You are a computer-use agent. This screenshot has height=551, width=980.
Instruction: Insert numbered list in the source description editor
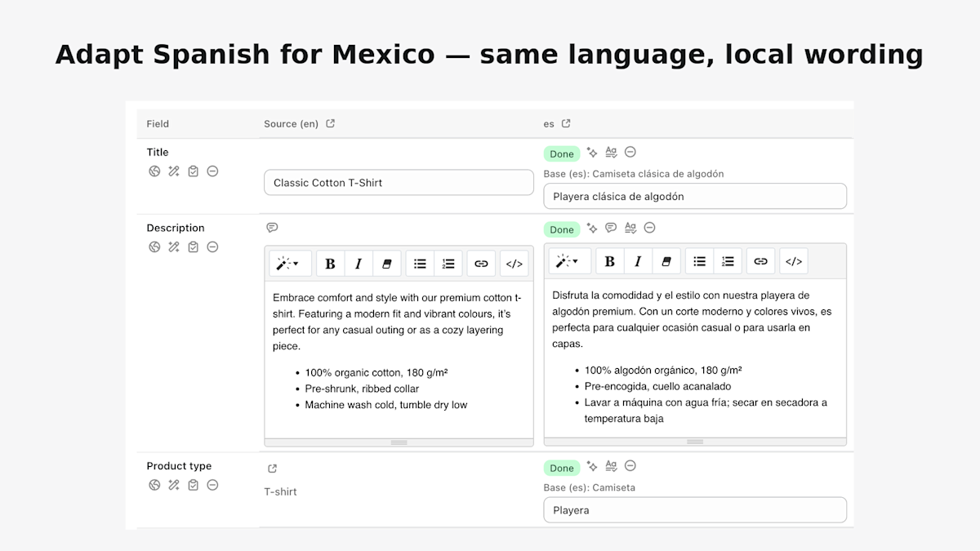pyautogui.click(x=448, y=264)
